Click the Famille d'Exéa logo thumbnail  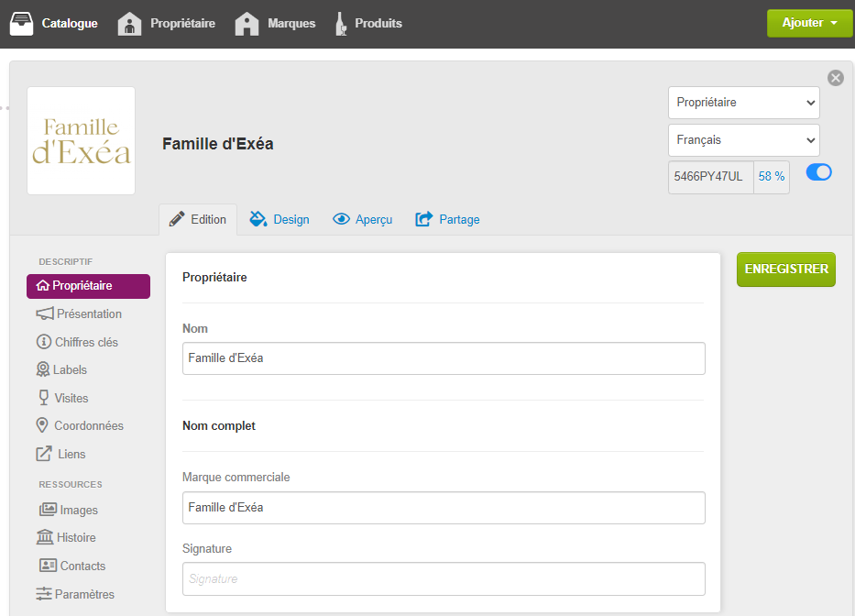click(x=82, y=141)
